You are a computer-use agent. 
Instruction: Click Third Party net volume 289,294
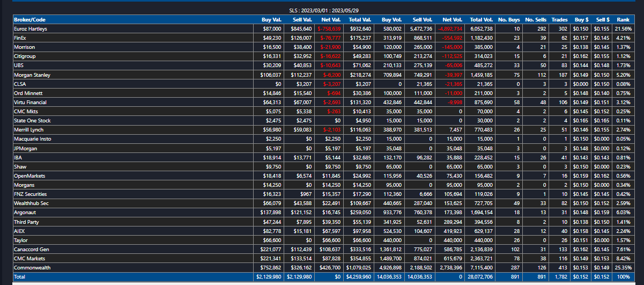453,222
